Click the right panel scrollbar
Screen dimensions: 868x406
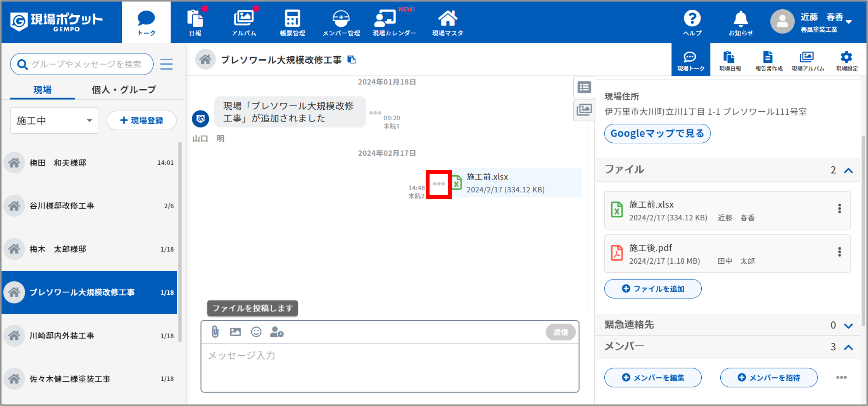click(x=863, y=231)
